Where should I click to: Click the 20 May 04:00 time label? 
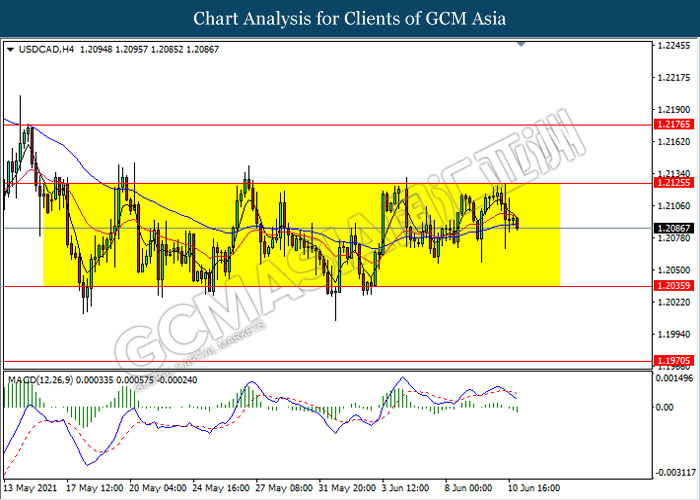click(158, 488)
